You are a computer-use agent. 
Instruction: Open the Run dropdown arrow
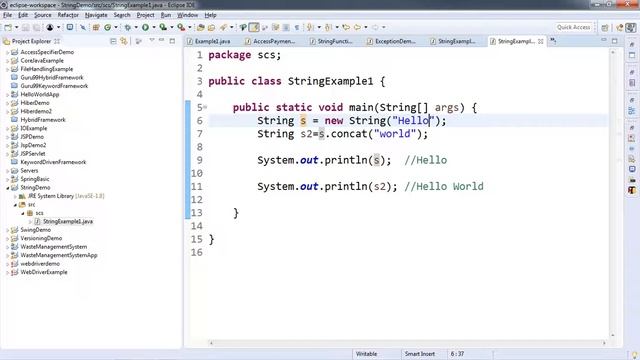(x=153, y=27)
